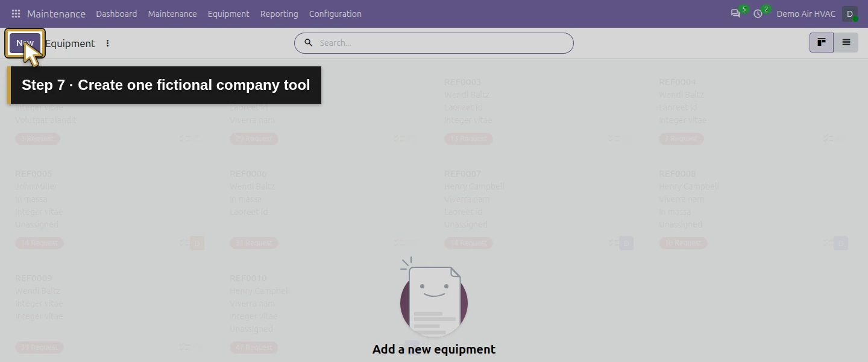Open the Equipment menu
Screen dimensions: 868x362
228,14
